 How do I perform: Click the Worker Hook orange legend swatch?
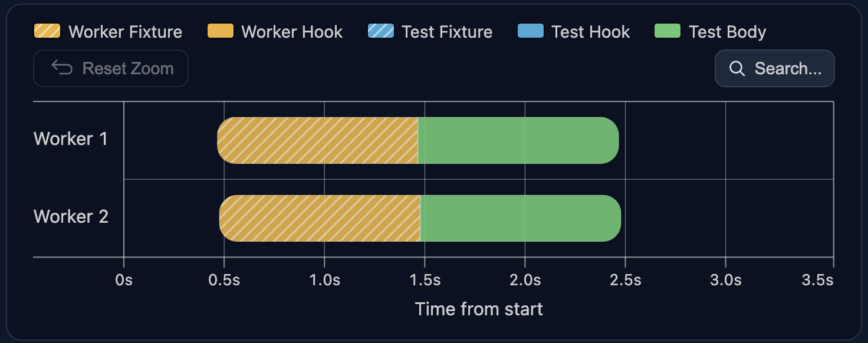[x=221, y=31]
